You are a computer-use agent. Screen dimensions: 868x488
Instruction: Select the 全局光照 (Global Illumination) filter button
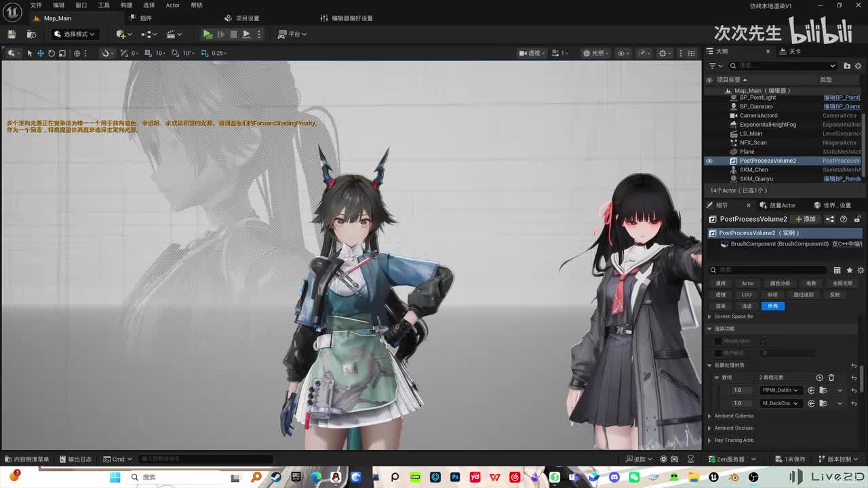pyautogui.click(x=842, y=283)
